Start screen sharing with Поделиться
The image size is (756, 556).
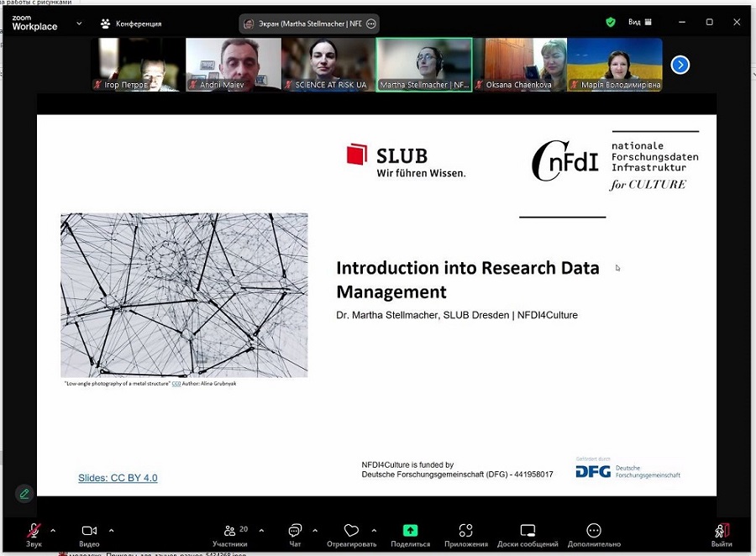coord(410,532)
